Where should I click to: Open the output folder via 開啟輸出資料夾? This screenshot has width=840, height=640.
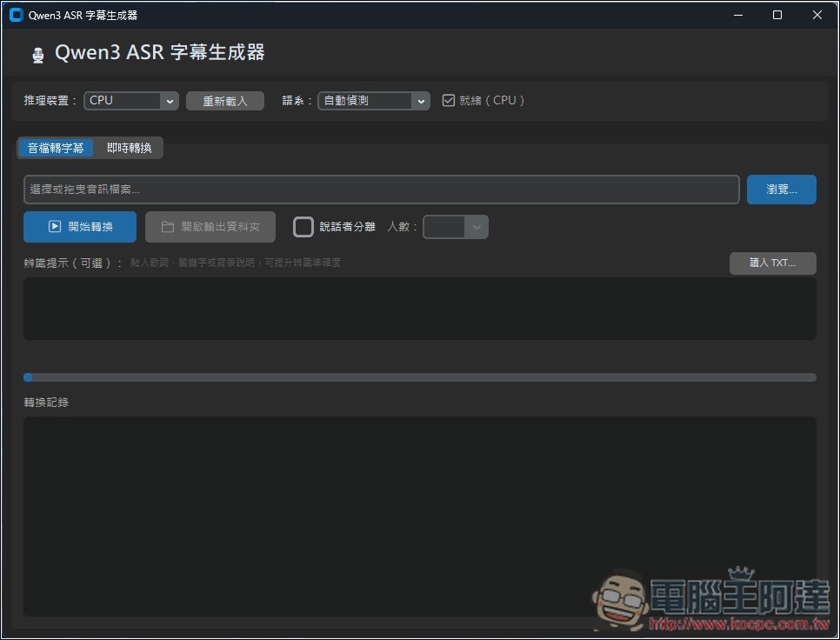pyautogui.click(x=210, y=226)
